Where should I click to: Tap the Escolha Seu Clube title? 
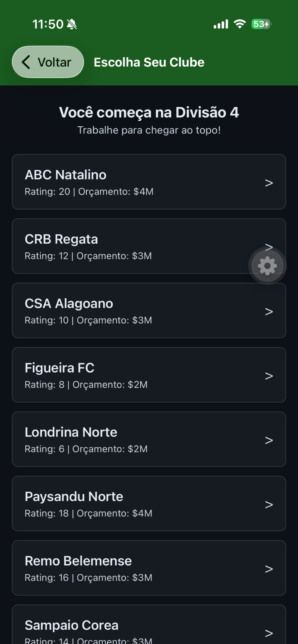click(x=149, y=62)
